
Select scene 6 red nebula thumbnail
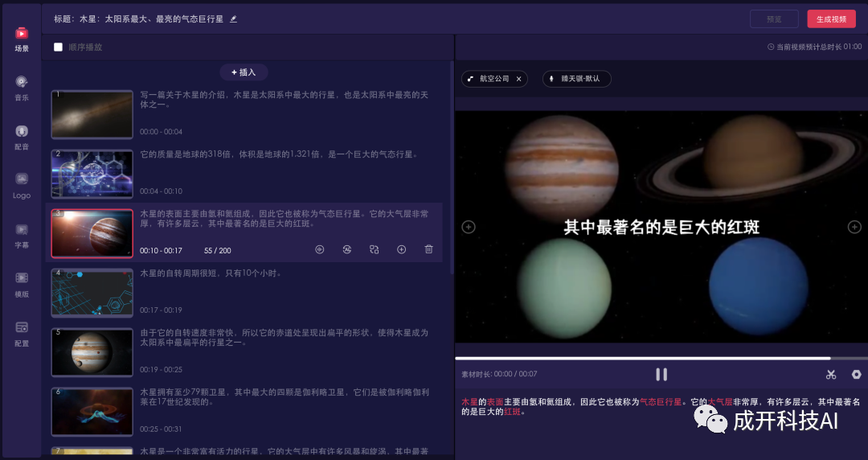92,412
